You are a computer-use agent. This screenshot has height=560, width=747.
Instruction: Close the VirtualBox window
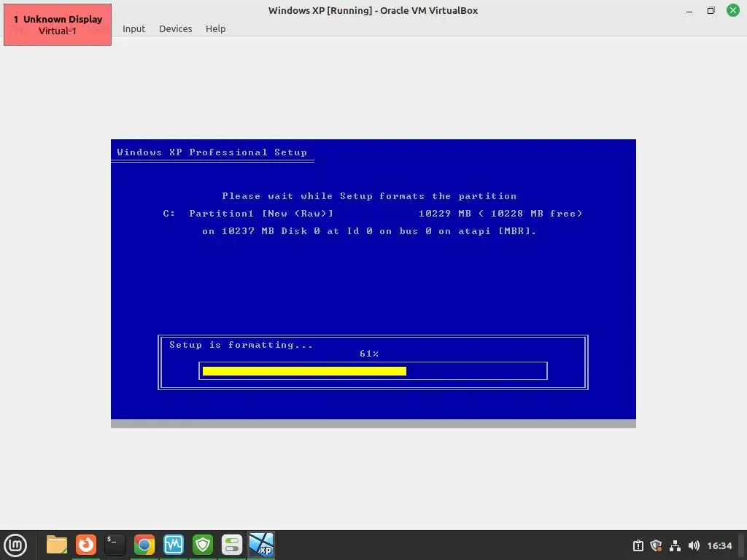coord(732,10)
